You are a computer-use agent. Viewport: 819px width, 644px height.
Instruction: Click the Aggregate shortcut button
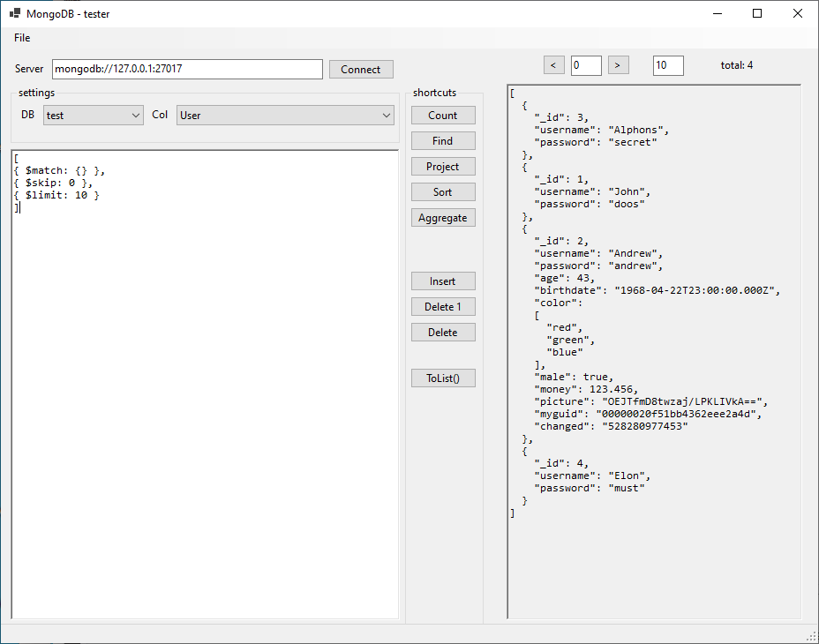pyautogui.click(x=443, y=218)
